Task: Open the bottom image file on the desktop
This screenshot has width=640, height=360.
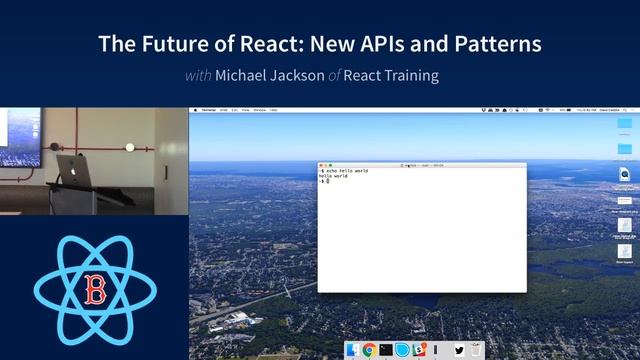Action: 624,251
